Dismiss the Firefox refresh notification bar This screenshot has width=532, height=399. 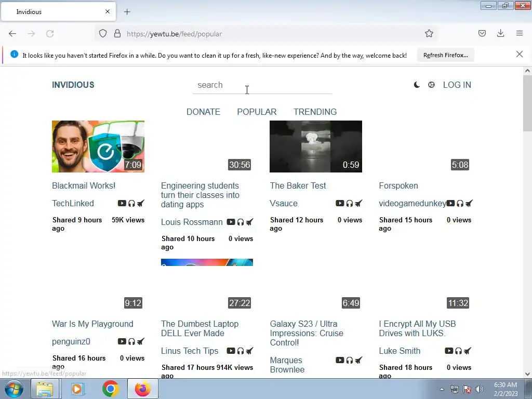point(519,54)
